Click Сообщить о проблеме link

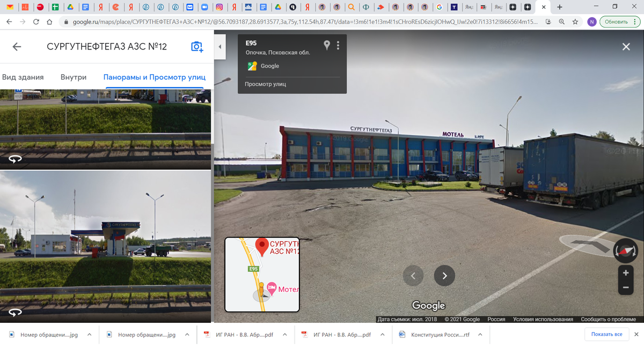coord(608,319)
